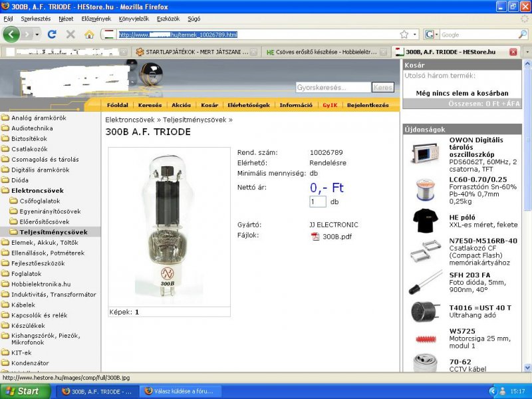
Task: Collapse the Elektroncsövek category
Action: tap(37, 191)
